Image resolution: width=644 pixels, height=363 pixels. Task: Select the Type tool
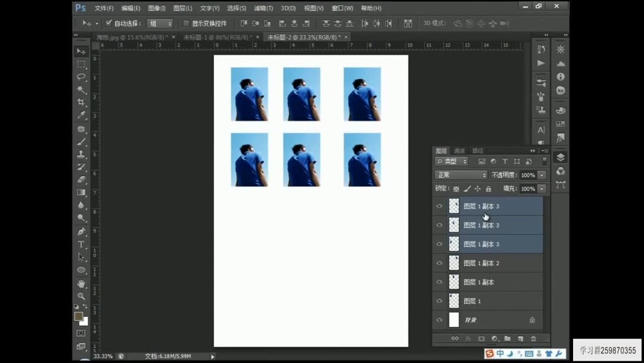[x=81, y=244]
